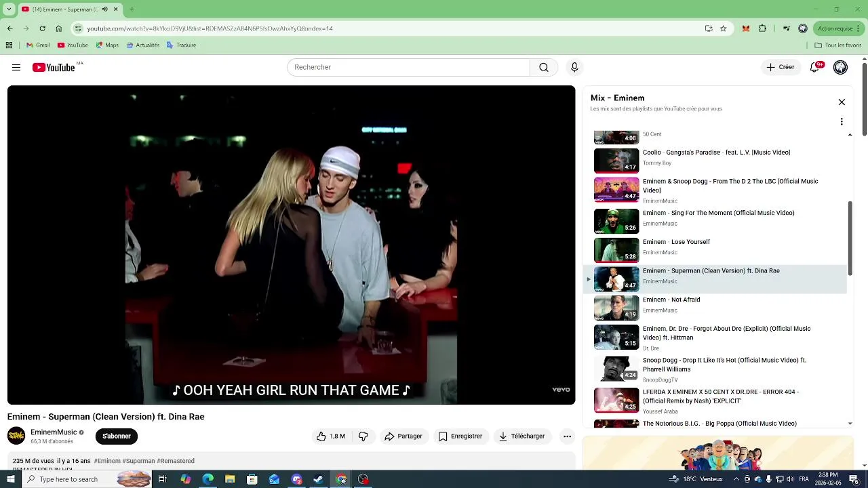Click the FRA language indicator
Image resolution: width=868 pixels, height=488 pixels.
point(804,479)
